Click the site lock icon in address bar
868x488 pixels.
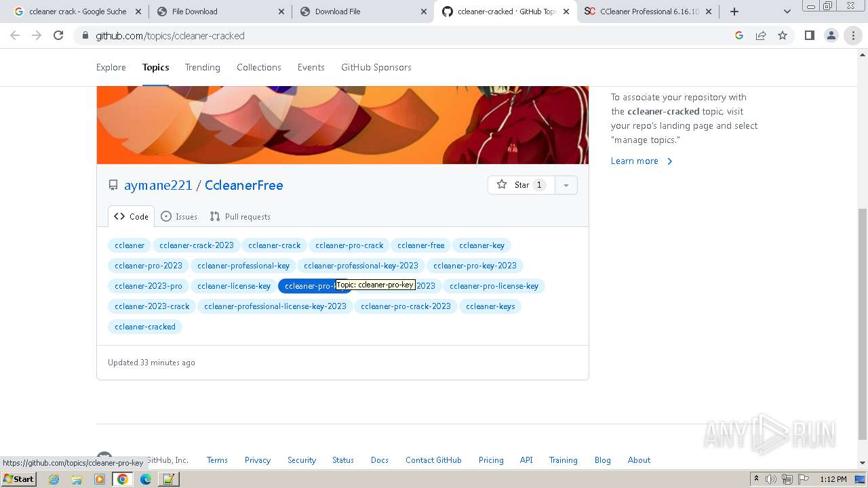coord(85,35)
